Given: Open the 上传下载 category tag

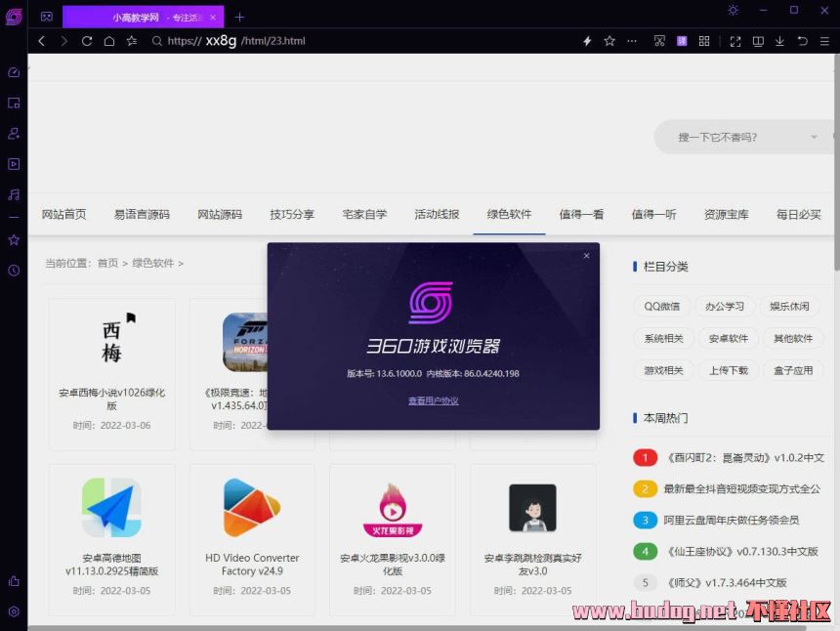Looking at the screenshot, I should pyautogui.click(x=729, y=370).
